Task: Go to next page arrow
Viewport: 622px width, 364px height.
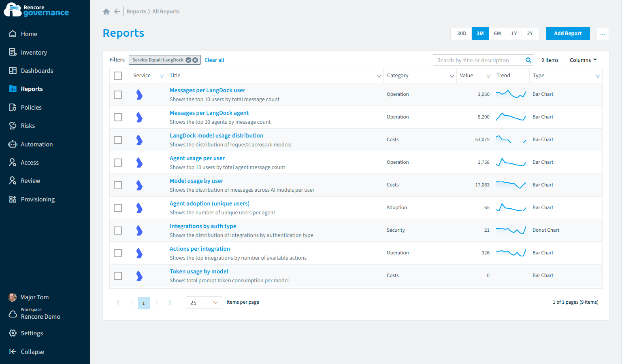Action: coord(156,303)
